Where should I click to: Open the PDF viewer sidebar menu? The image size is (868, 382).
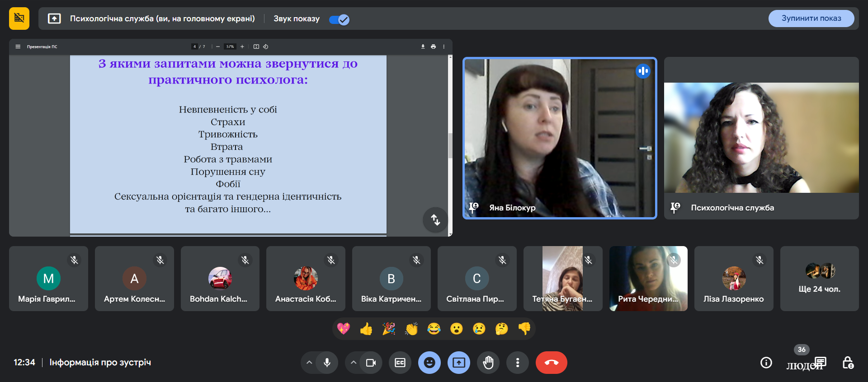tap(18, 47)
